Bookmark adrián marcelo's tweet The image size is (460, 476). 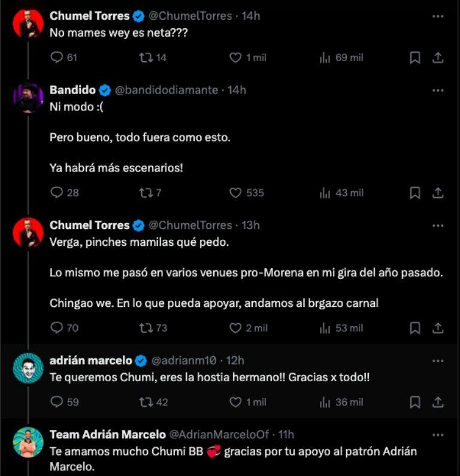tap(414, 402)
